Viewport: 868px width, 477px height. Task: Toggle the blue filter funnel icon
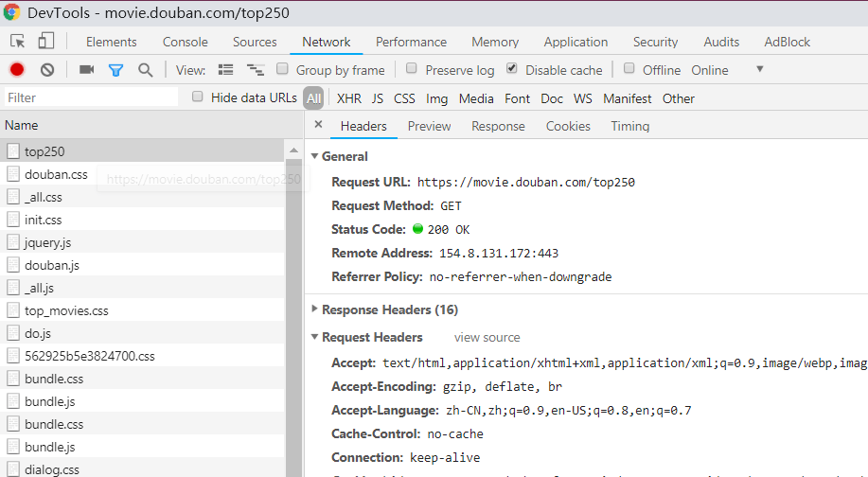click(x=115, y=70)
